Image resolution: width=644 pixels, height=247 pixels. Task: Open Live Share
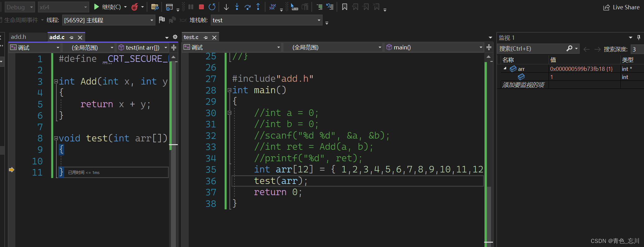[x=621, y=7]
